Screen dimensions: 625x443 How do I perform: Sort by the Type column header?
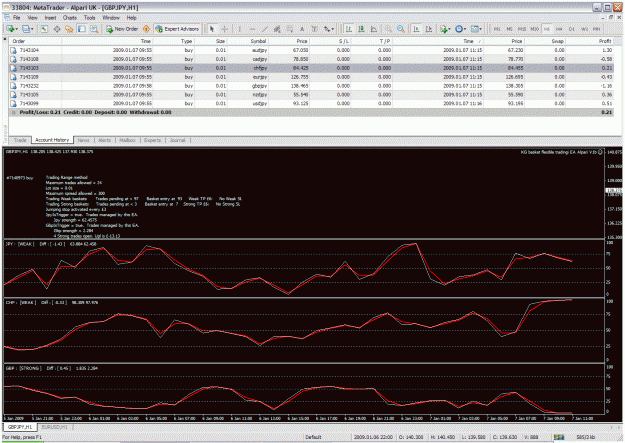tap(186, 41)
